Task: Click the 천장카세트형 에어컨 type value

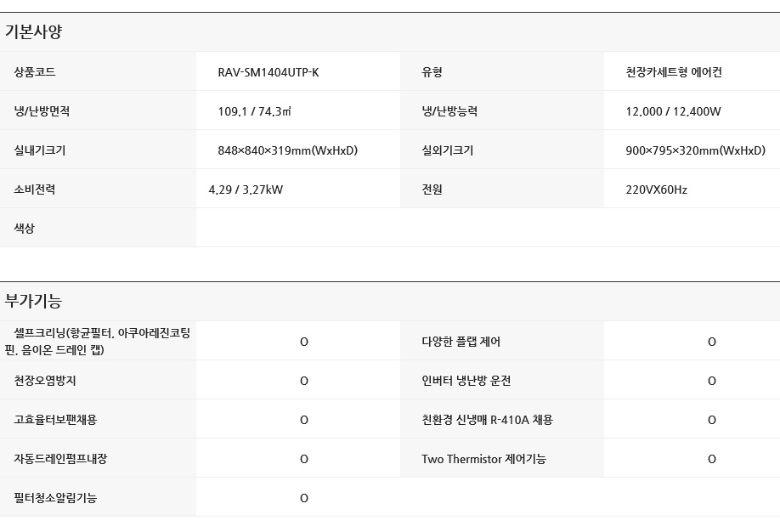Action: click(x=674, y=72)
